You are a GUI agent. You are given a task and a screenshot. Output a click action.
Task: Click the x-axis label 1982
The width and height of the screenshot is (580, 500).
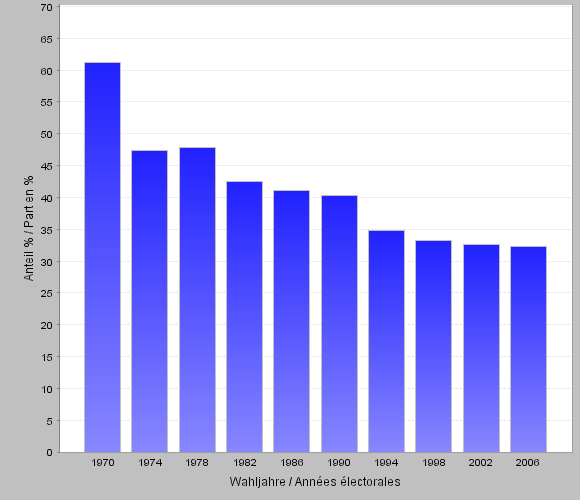[245, 463]
